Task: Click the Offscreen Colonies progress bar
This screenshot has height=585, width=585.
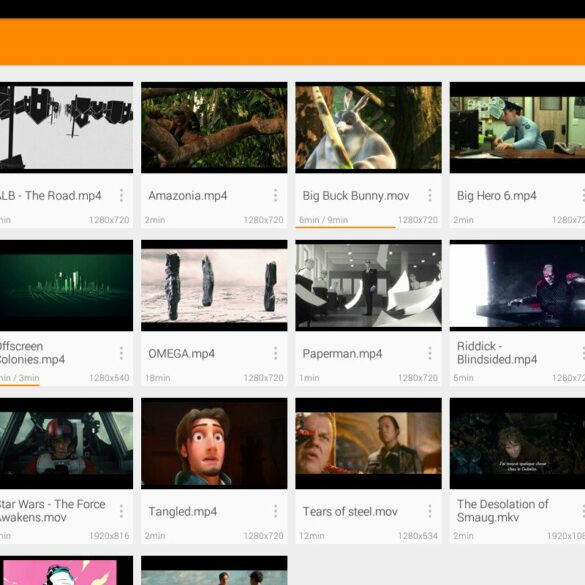Action: (20, 385)
